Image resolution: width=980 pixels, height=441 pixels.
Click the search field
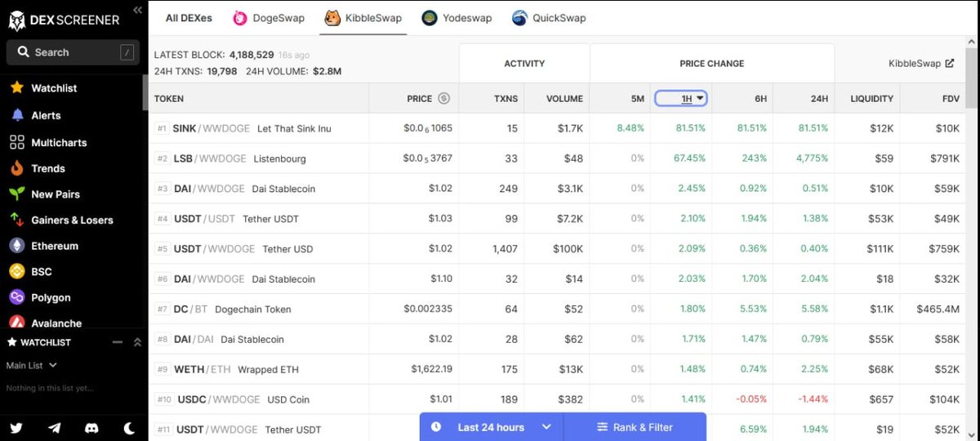(72, 52)
